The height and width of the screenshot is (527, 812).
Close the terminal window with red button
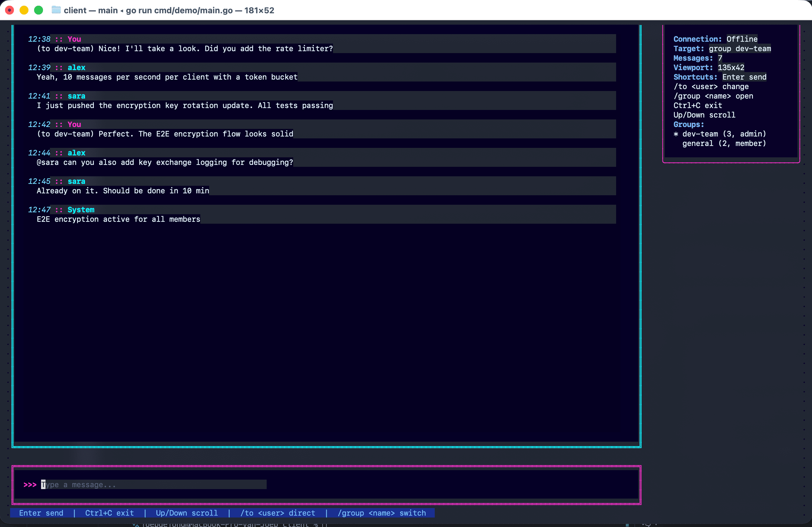coord(9,10)
